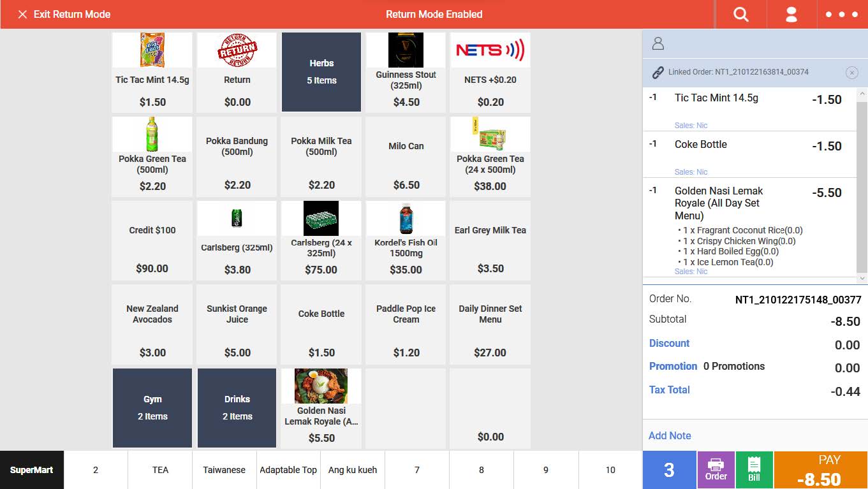Click the Subtotal -8.50 value
The image size is (868, 489).
coord(845,321)
